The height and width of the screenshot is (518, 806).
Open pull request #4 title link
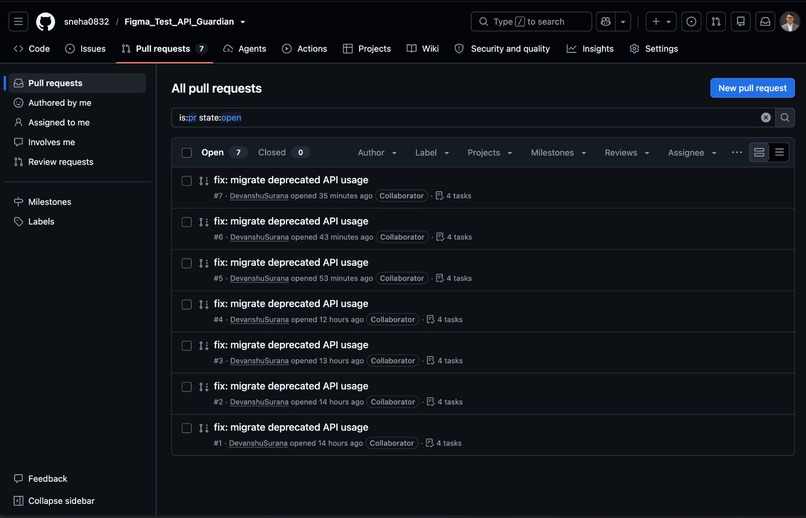point(291,304)
